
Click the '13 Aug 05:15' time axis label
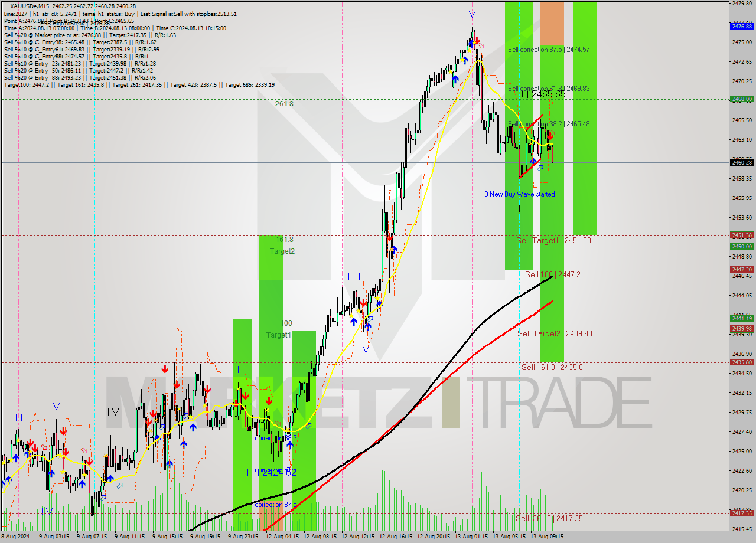click(509, 537)
